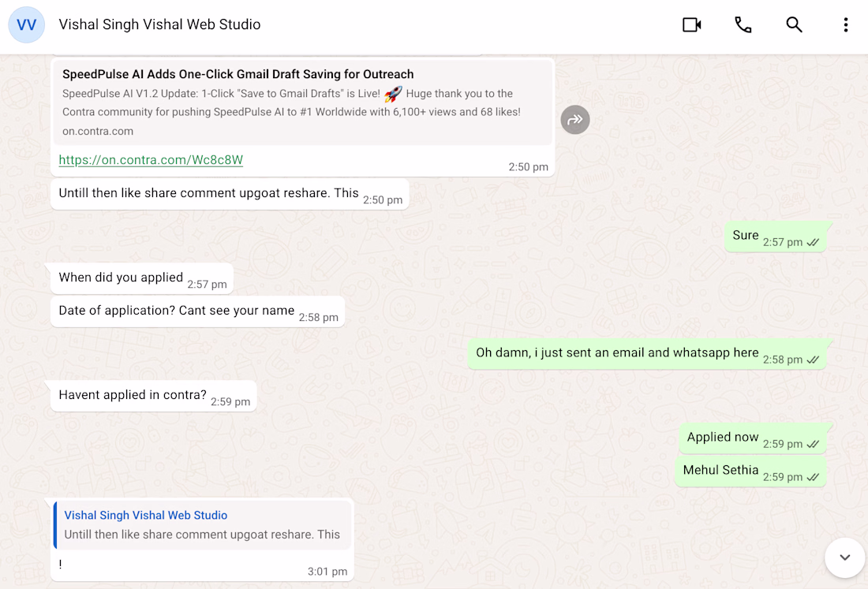The height and width of the screenshot is (589, 868).
Task: Select the 'Date of application? Cant see your name' message
Action: click(197, 311)
